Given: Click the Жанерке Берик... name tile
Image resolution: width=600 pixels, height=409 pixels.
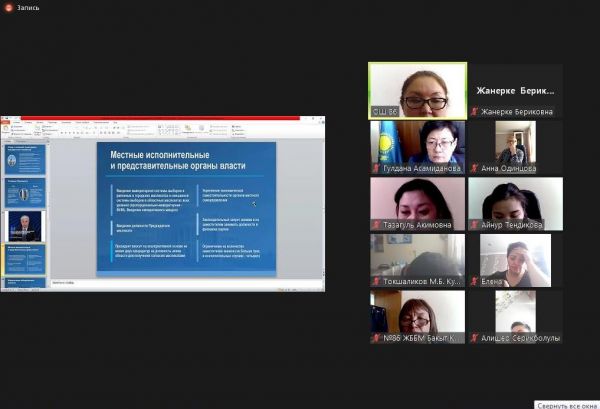Looking at the screenshot, I should coord(515,89).
